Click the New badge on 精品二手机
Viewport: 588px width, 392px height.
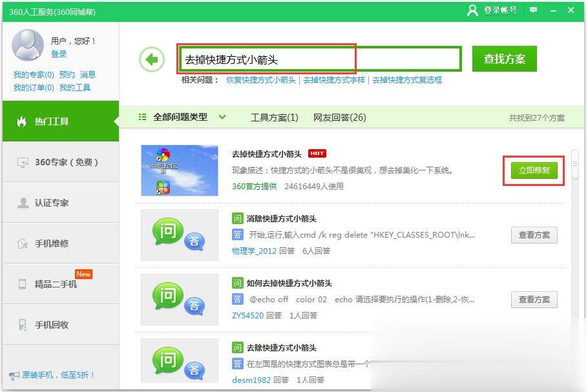(x=83, y=274)
